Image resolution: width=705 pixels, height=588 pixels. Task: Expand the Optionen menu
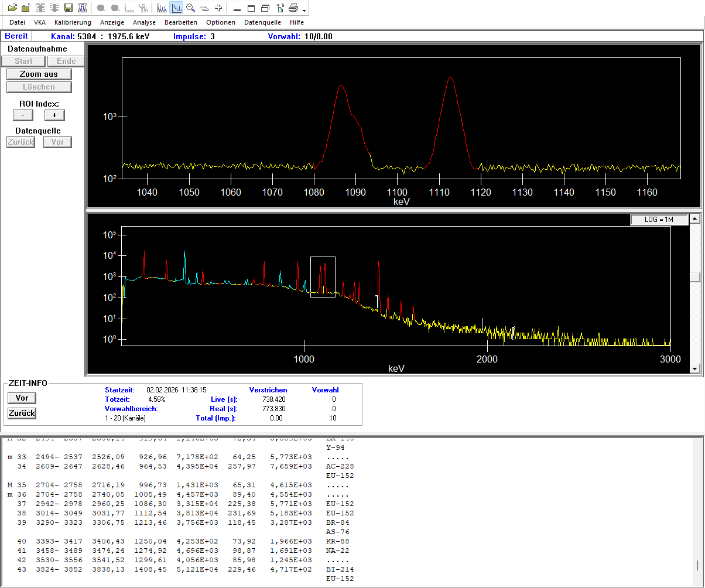pos(221,22)
